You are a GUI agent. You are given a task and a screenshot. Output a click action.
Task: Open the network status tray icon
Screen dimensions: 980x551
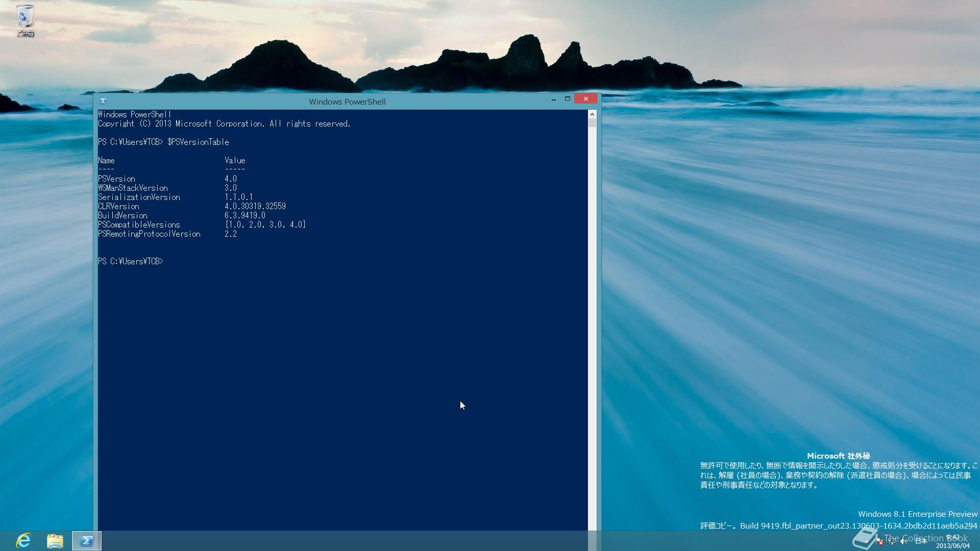point(892,541)
